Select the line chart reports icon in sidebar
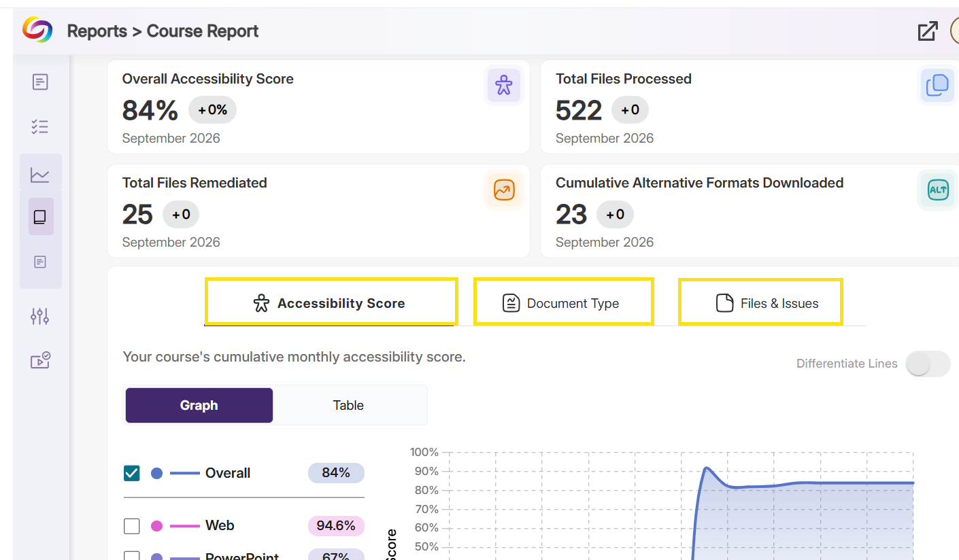Screen dimensions: 959x560 click(x=40, y=175)
